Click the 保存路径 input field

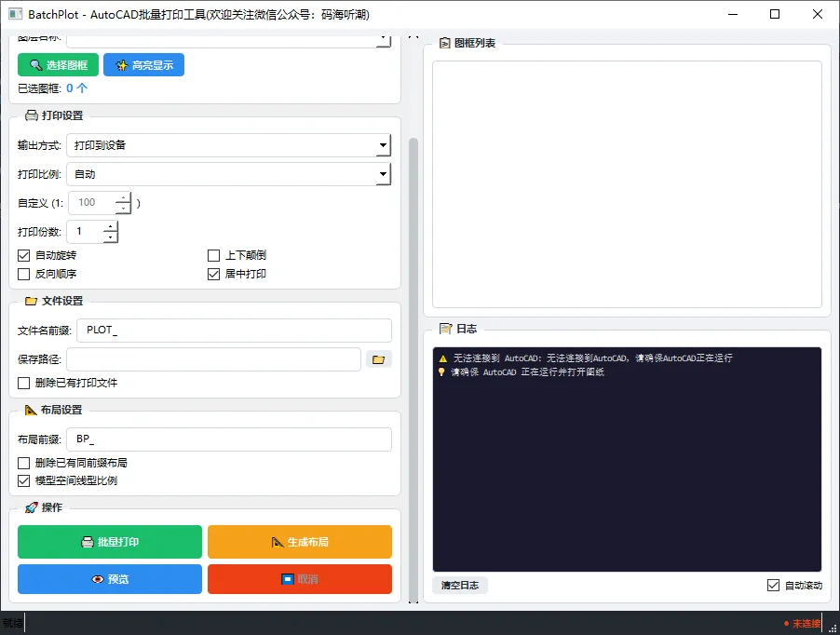point(214,359)
